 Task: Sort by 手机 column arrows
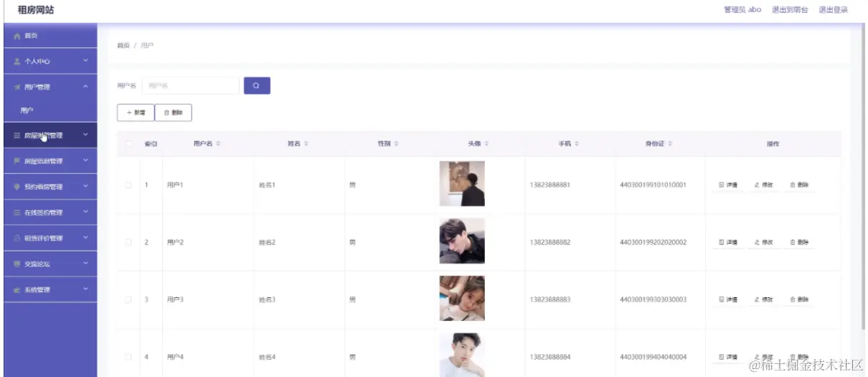tap(577, 144)
